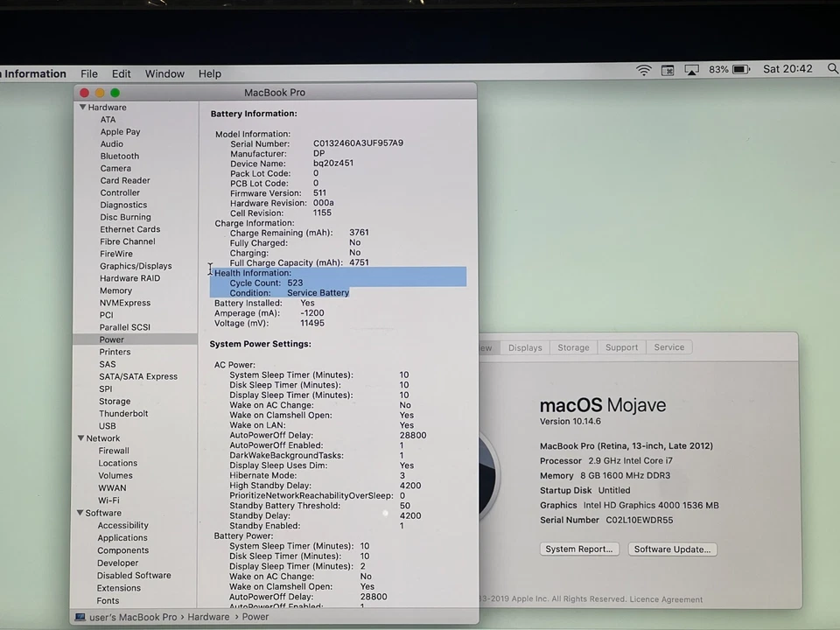Open the Help menu
Viewport: 840px width, 630px height.
209,73
